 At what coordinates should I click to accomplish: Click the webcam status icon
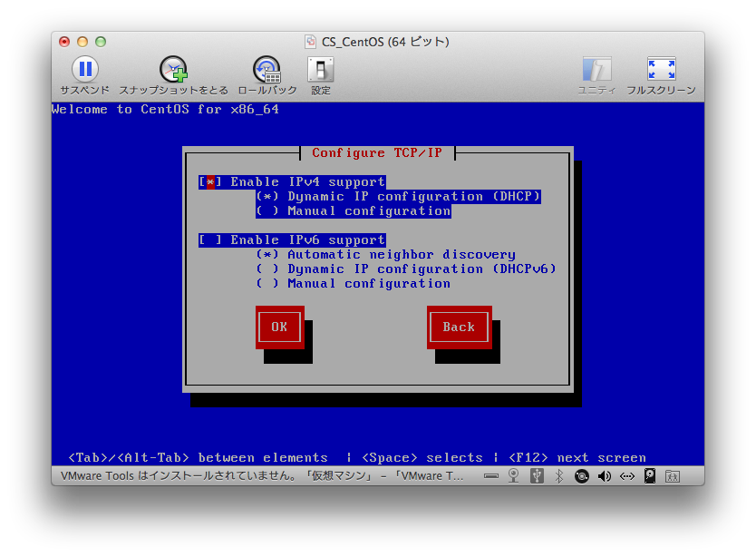pos(513,476)
